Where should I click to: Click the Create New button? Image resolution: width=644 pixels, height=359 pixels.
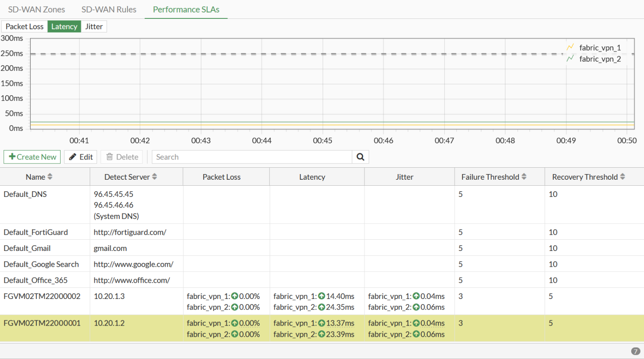tap(32, 157)
